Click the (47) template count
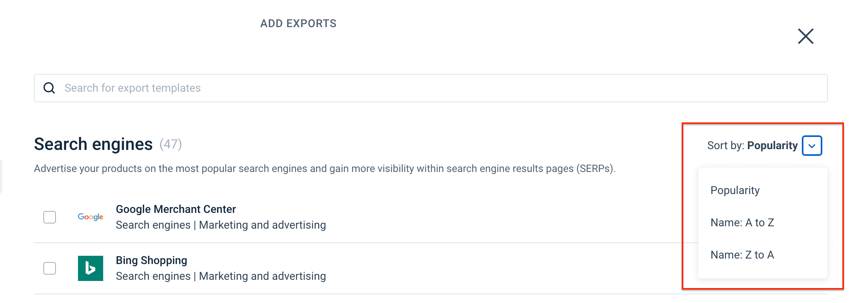 coord(171,144)
